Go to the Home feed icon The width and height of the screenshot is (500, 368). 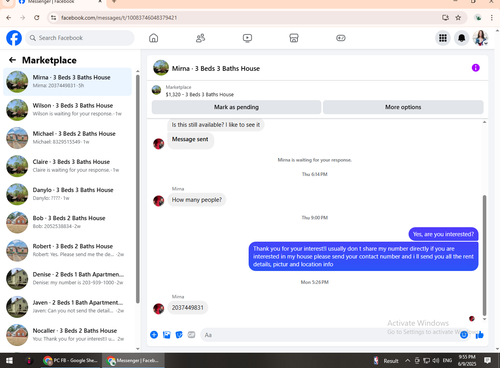[153, 38]
